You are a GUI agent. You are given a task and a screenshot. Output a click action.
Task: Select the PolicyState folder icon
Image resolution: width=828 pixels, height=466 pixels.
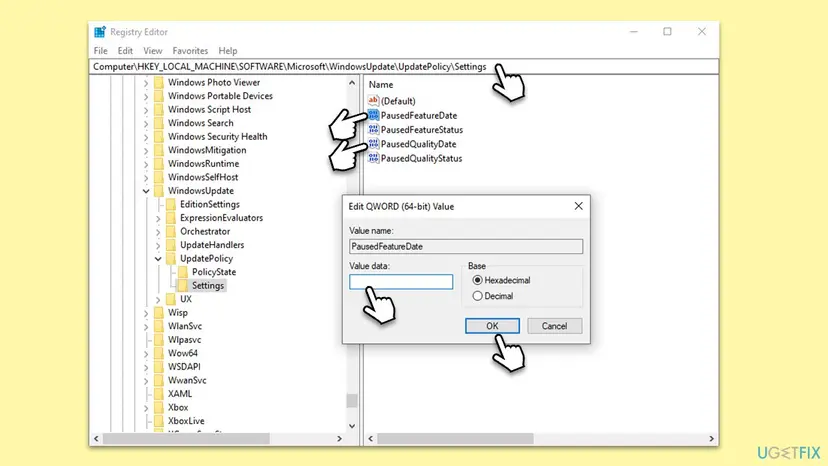183,272
